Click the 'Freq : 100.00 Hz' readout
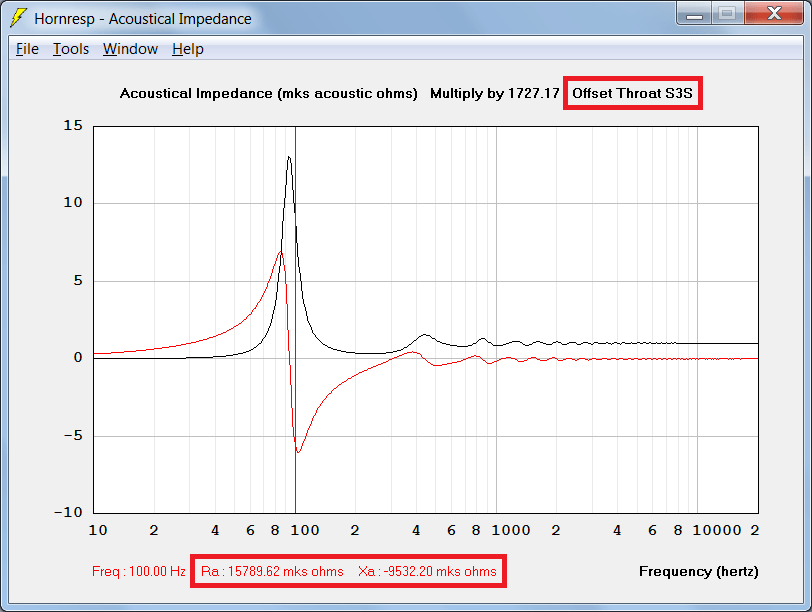 pyautogui.click(x=138, y=572)
